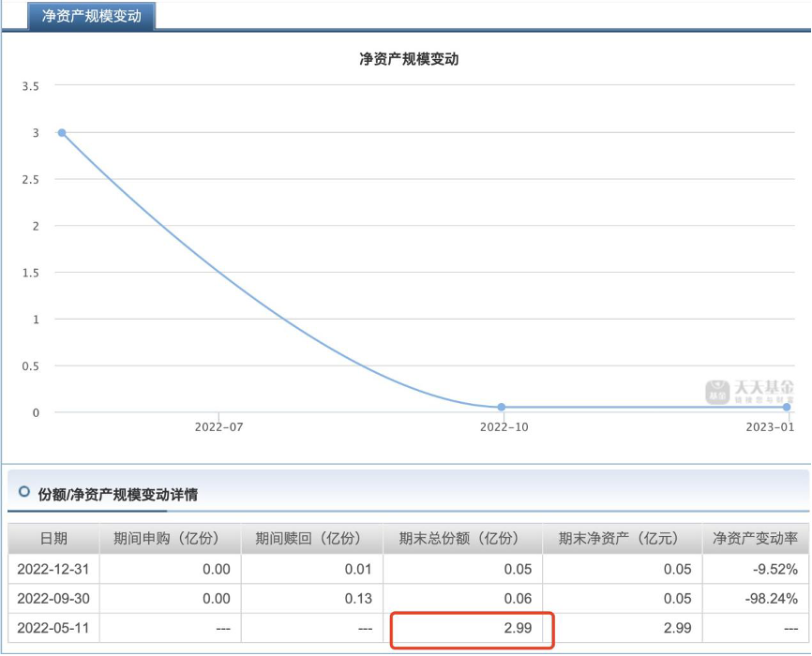Screen dimensions: 812x656
Task: Click the 日期 column header
Action: tap(53, 539)
